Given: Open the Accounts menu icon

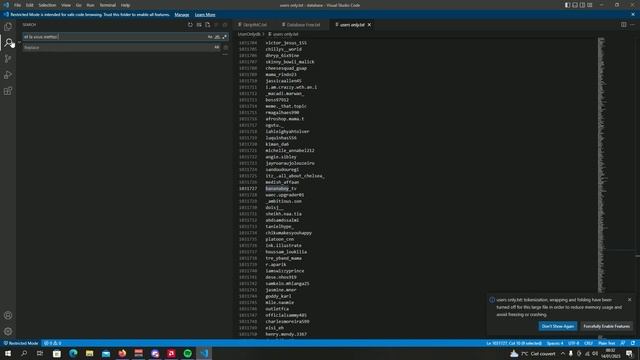Looking at the screenshot, I should click(x=8, y=315).
